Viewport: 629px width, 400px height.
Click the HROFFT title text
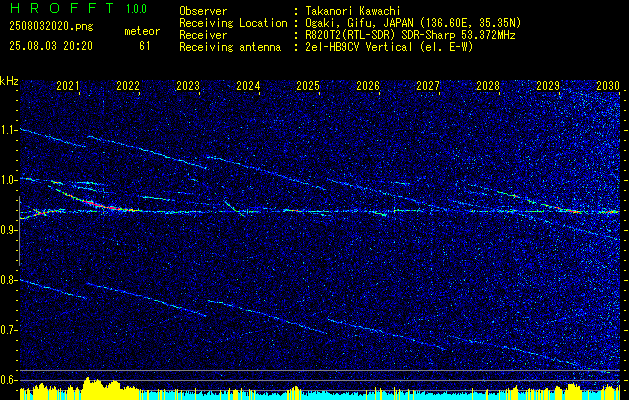tap(63, 8)
